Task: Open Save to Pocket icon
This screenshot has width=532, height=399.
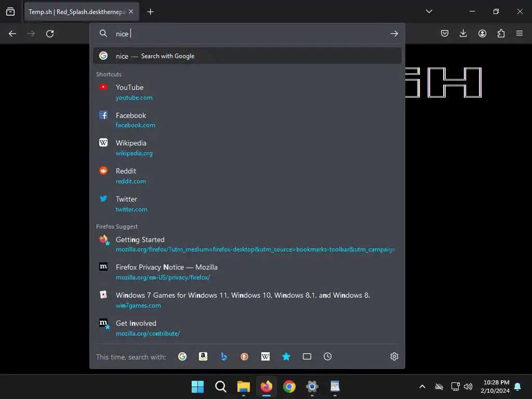Action: pos(445,33)
